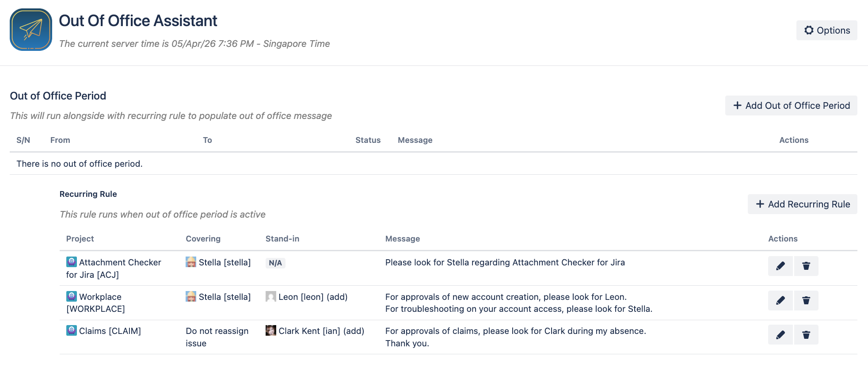Open the Workplace [WORKPLACE] project name
The image size is (868, 368).
pos(95,303)
